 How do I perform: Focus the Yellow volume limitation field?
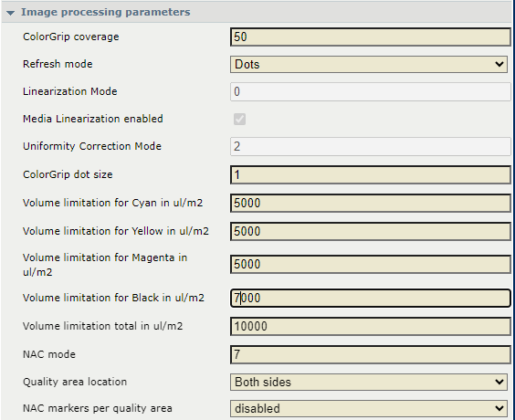[371, 231]
